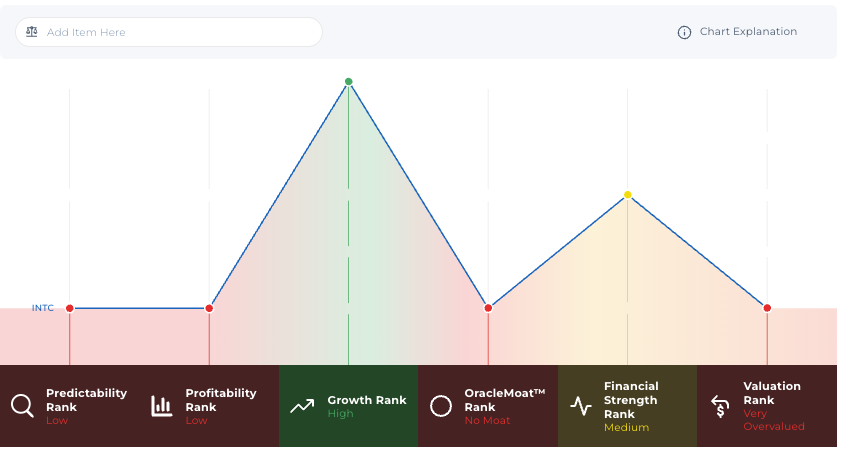The width and height of the screenshot is (841, 453).
Task: Select the Valuation Rank label
Action: [x=771, y=393]
